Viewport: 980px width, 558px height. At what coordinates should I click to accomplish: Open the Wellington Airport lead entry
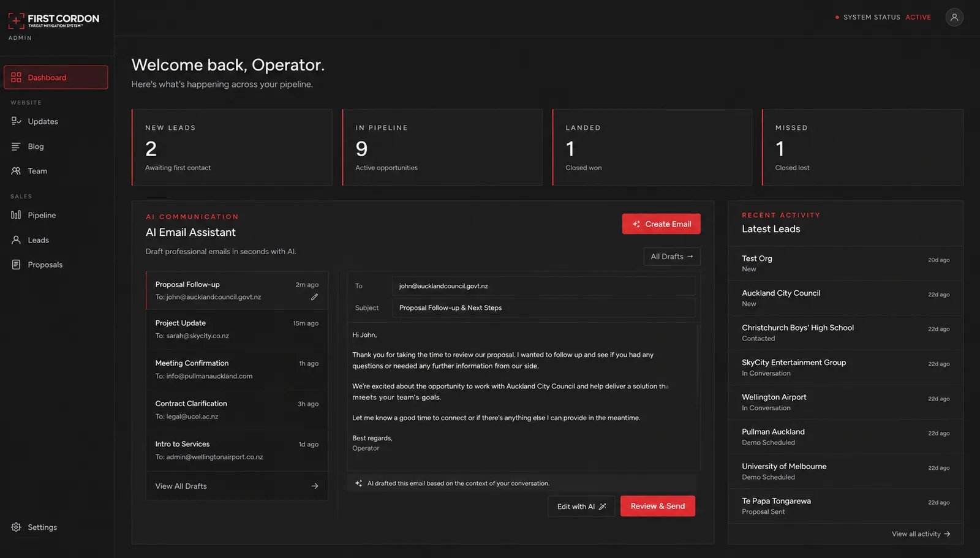click(845, 402)
